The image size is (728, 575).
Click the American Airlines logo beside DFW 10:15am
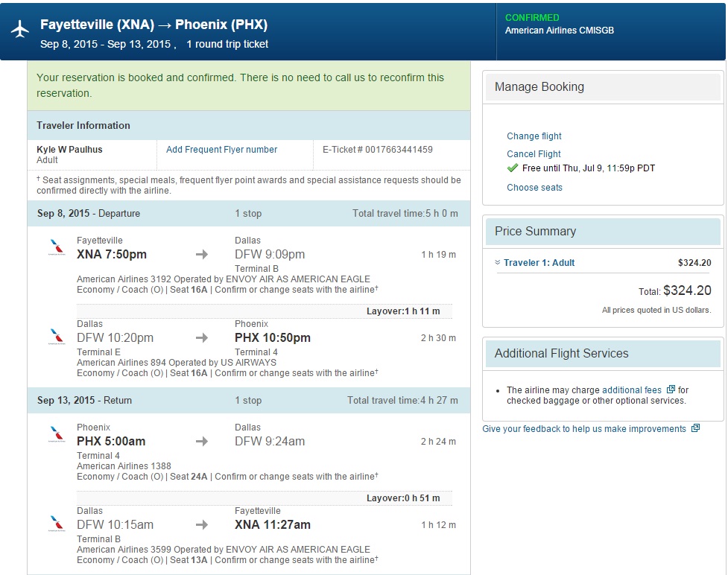tap(56, 524)
